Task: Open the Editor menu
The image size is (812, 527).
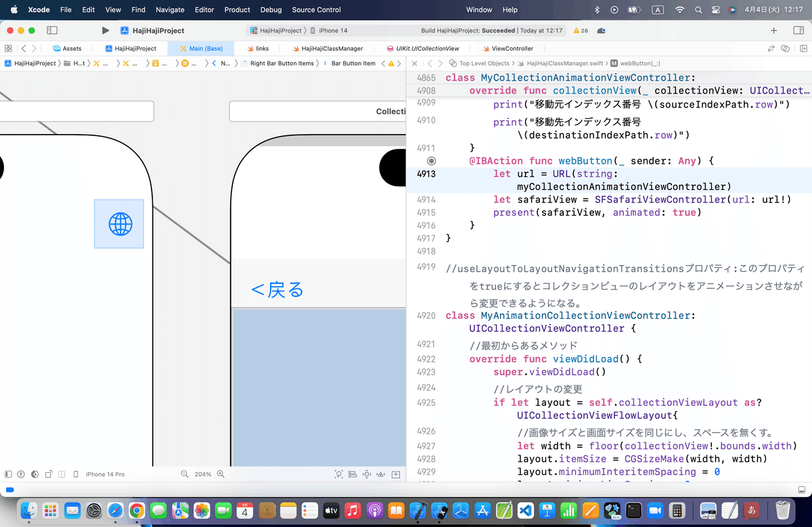Action: [x=204, y=9]
